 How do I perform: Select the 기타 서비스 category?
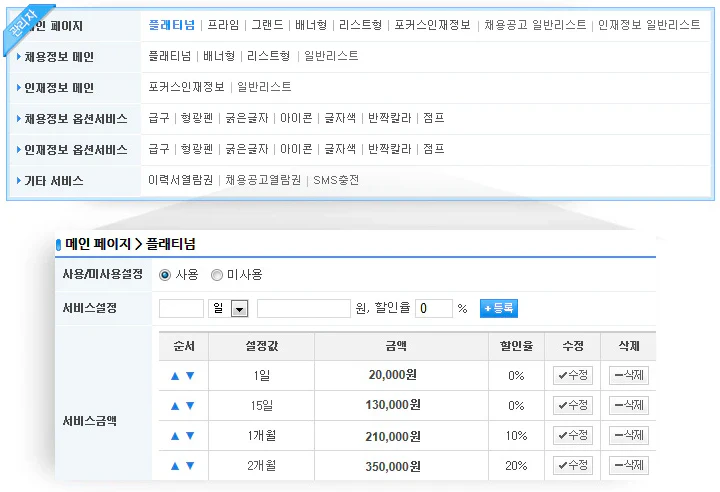54,181
